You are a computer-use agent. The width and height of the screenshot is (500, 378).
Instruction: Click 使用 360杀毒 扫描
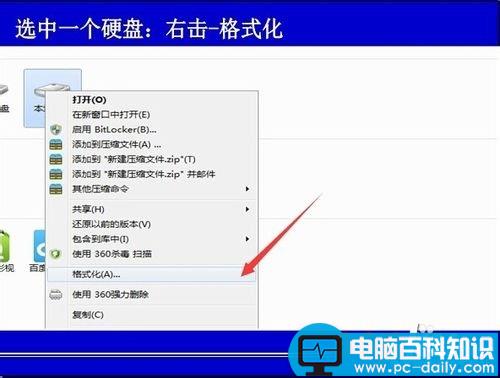click(x=152, y=254)
